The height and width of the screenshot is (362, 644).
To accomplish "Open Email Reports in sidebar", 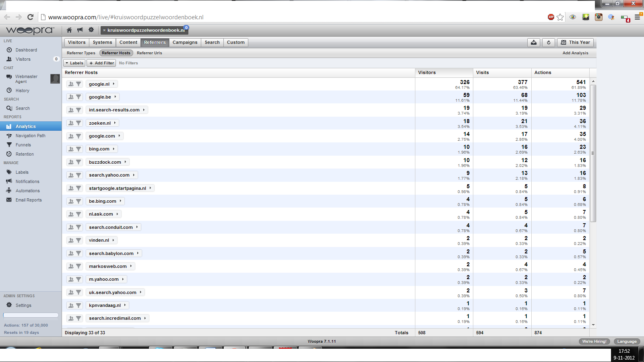I will pos(29,200).
